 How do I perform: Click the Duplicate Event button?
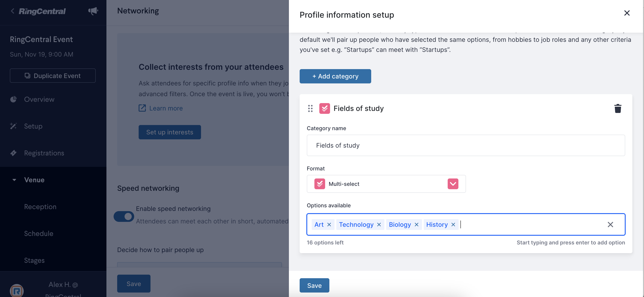[53, 76]
